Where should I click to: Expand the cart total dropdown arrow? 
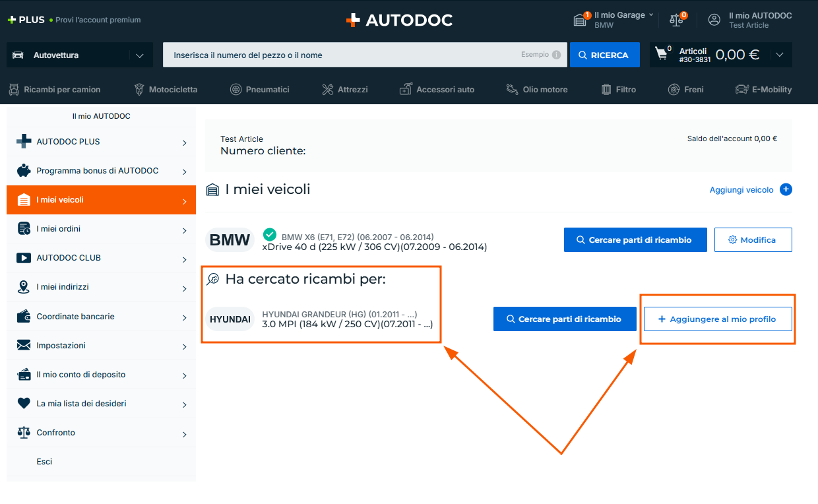click(780, 55)
